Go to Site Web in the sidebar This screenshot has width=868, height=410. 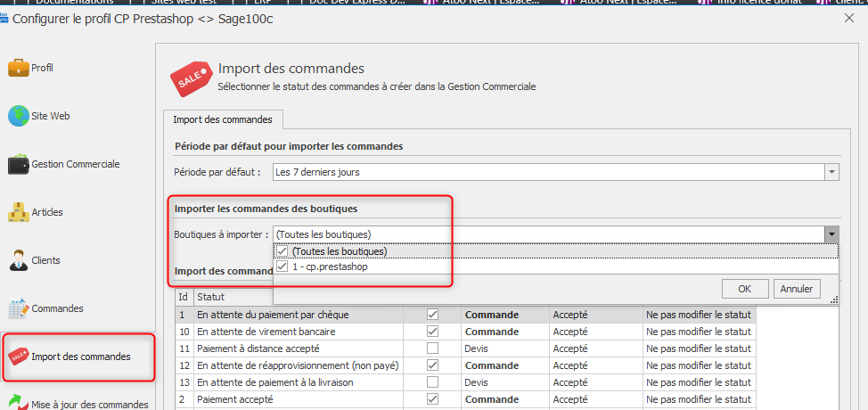(51, 116)
